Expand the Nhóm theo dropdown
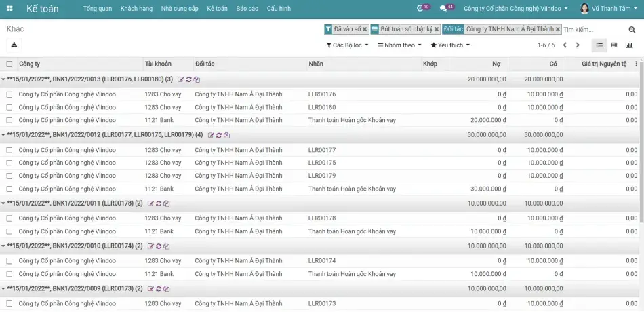Screen dimensions: 644x312 click(x=399, y=45)
